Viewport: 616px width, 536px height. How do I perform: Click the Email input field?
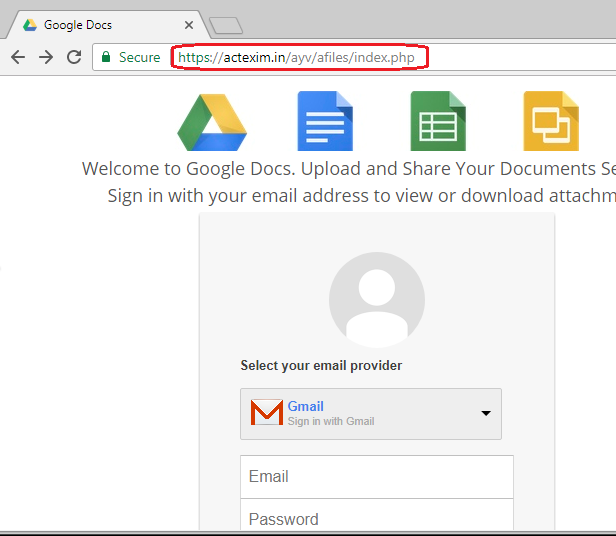pyautogui.click(x=377, y=477)
